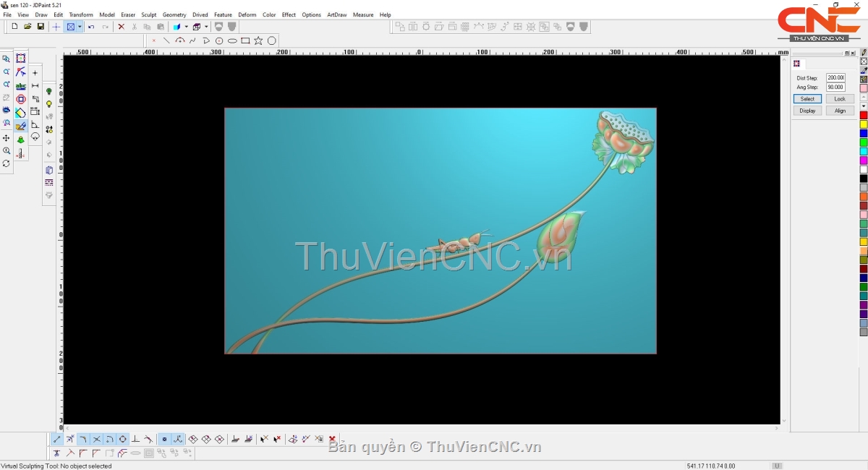The width and height of the screenshot is (868, 470).
Task: Pick the magenta color swatch
Action: tap(864, 161)
